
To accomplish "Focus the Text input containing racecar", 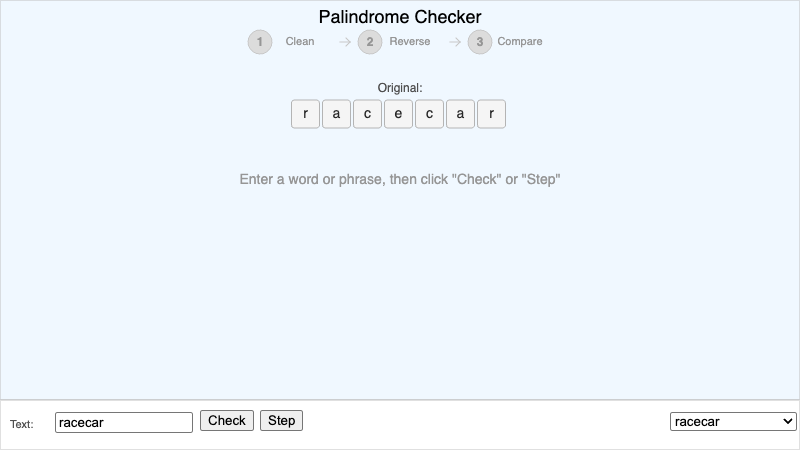I will coord(124,422).
